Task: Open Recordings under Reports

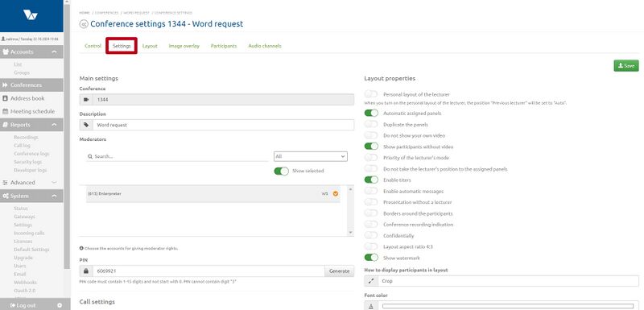Action: tap(26, 137)
